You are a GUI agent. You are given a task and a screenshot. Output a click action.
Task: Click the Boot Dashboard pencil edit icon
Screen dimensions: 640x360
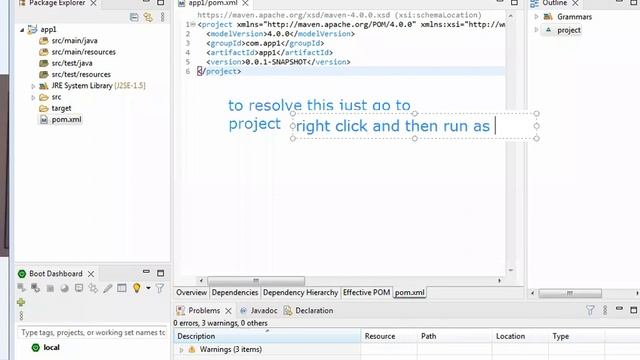(x=107, y=288)
